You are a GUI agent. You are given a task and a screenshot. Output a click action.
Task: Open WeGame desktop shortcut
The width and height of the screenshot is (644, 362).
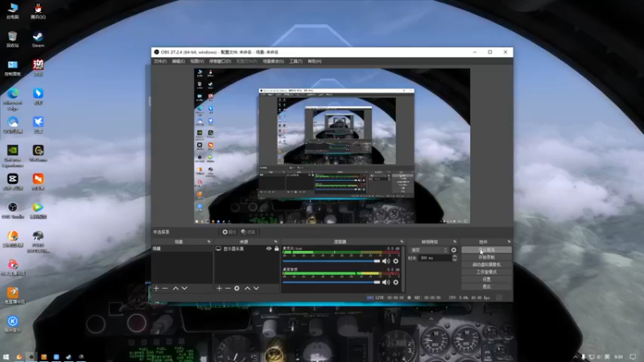(x=38, y=153)
